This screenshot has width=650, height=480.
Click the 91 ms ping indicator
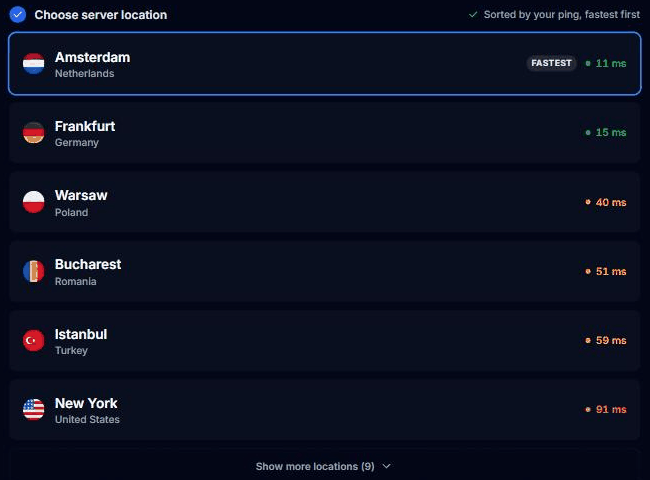pos(606,410)
